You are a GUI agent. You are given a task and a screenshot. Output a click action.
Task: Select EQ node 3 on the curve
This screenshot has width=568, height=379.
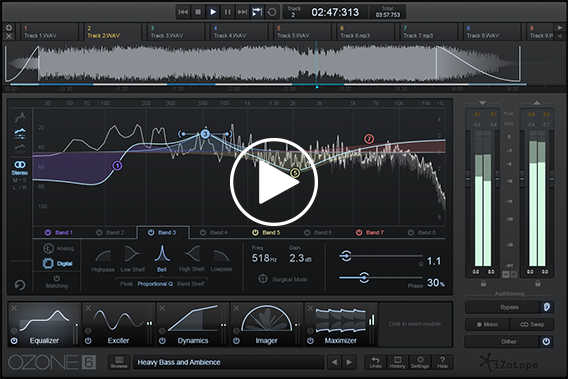coord(205,134)
